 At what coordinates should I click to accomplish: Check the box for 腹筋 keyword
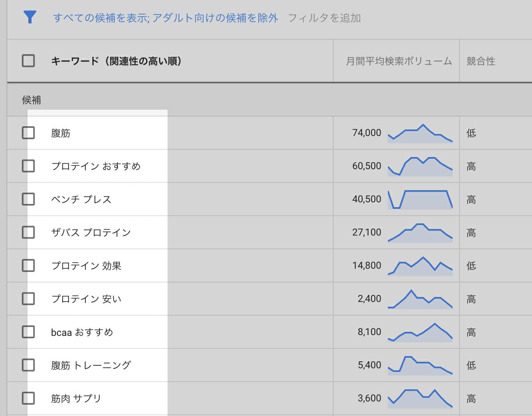tap(28, 133)
